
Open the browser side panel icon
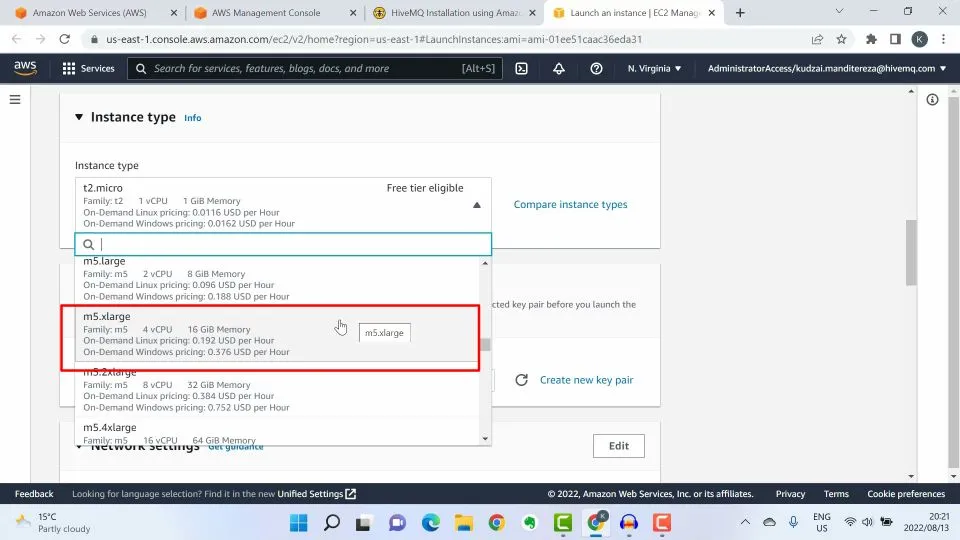pyautogui.click(x=895, y=39)
